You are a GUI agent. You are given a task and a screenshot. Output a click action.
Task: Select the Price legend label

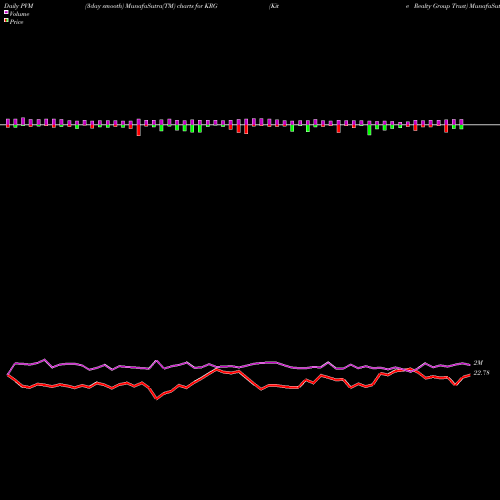coord(16,22)
